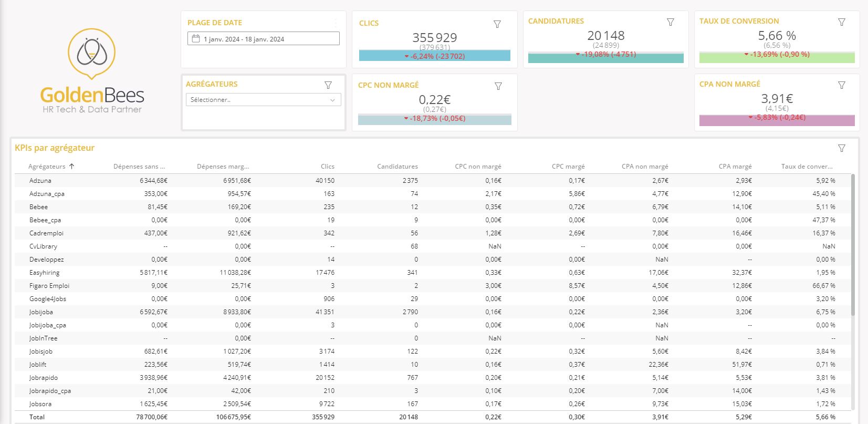Sort by Dépenses sans... column header
This screenshot has height=424, width=868.
coord(139,167)
